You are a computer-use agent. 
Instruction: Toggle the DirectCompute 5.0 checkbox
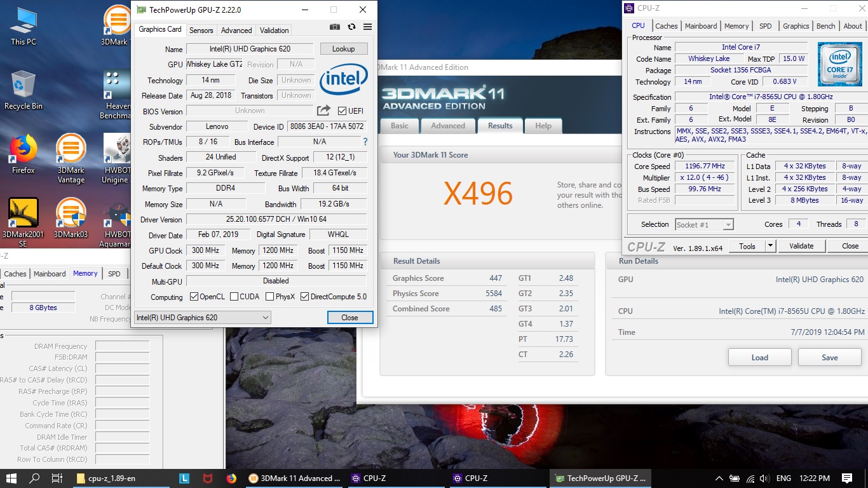[304, 297]
